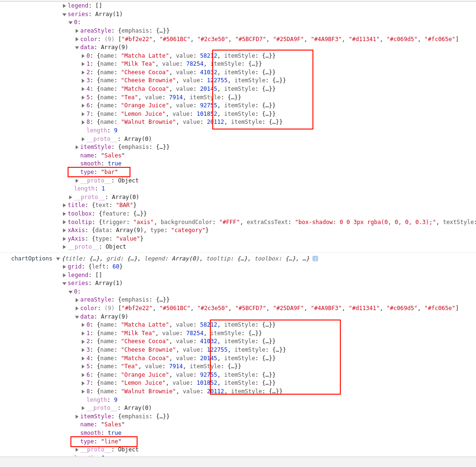This screenshot has height=467, width=476.
Task: Collapse the data Array(9) list
Action: tap(76, 47)
